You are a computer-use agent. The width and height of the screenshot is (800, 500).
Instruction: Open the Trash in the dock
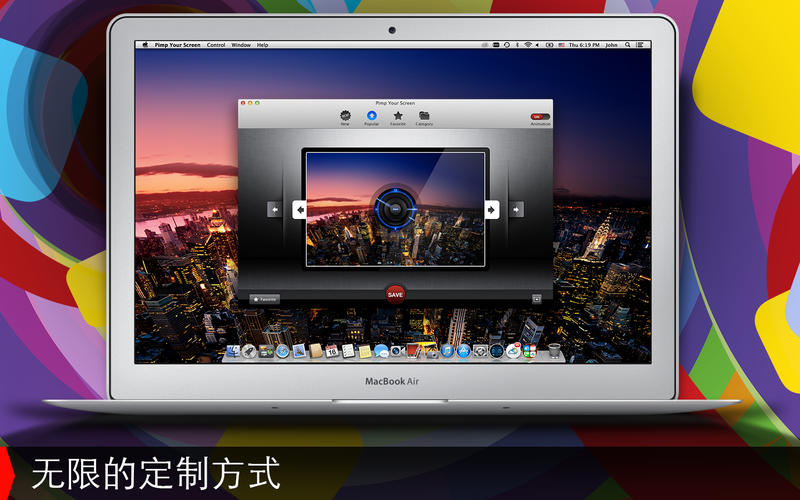pyautogui.click(x=555, y=351)
